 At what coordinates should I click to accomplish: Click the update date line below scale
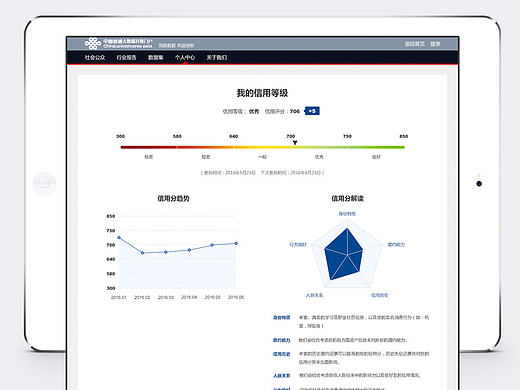pyautogui.click(x=262, y=172)
